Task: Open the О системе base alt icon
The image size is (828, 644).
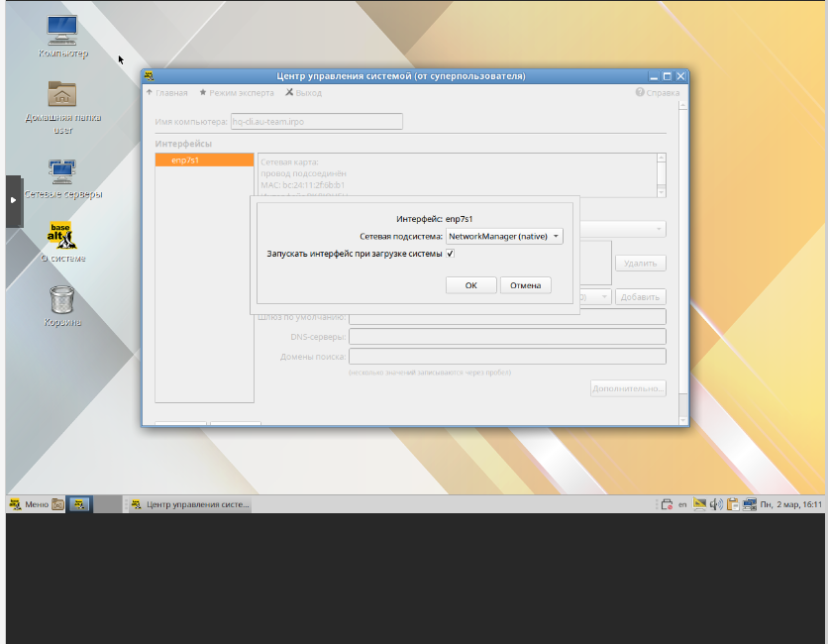Action: click(x=62, y=242)
